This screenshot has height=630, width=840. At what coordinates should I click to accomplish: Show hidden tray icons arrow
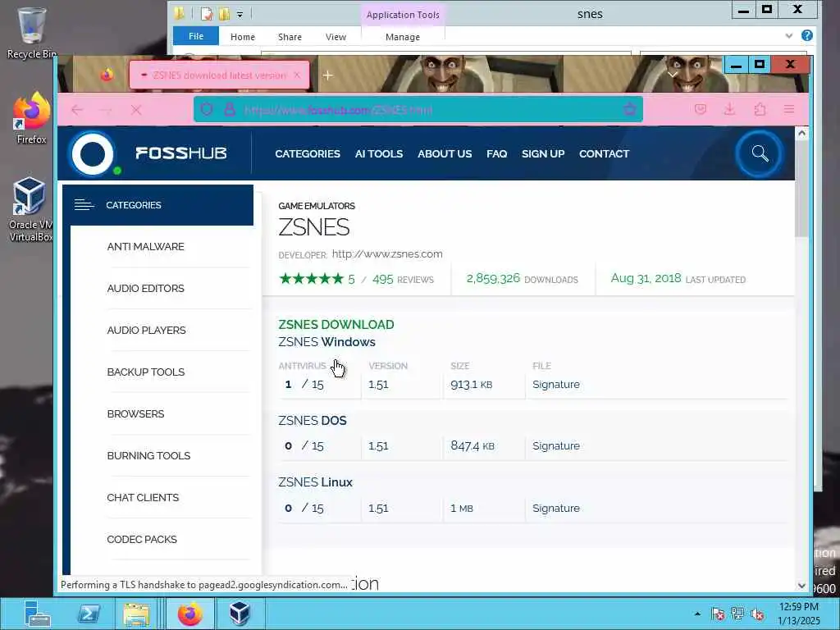click(x=697, y=614)
